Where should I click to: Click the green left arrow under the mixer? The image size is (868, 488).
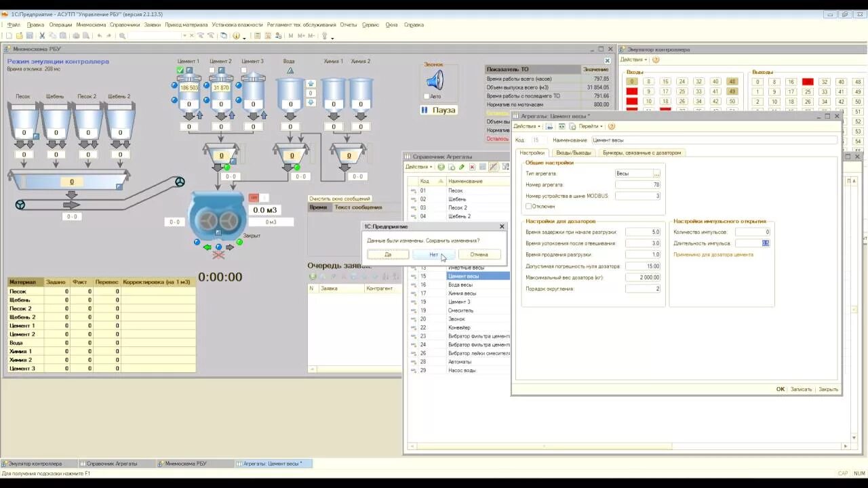click(208, 247)
